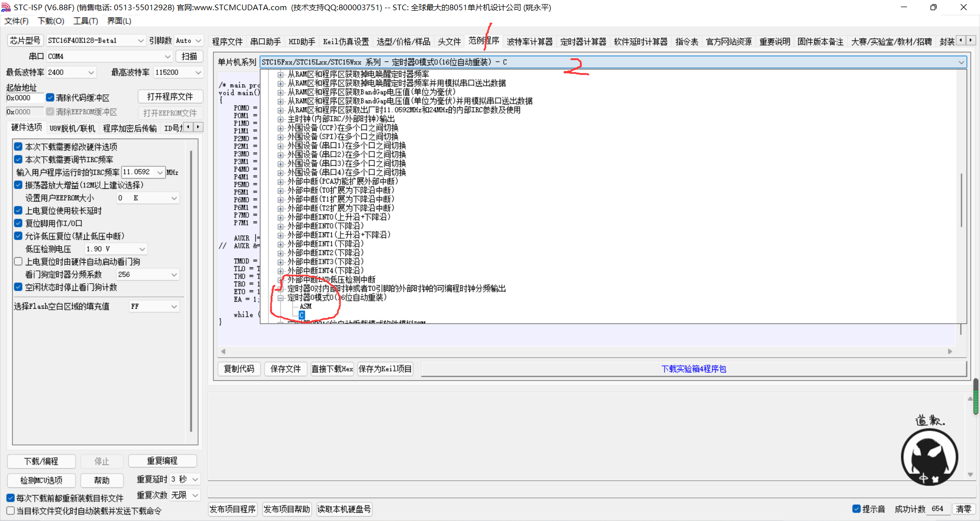The image size is (980, 521).
Task: Toggle 允许低压复位(禁止低压中断) checkbox
Action: pos(18,236)
